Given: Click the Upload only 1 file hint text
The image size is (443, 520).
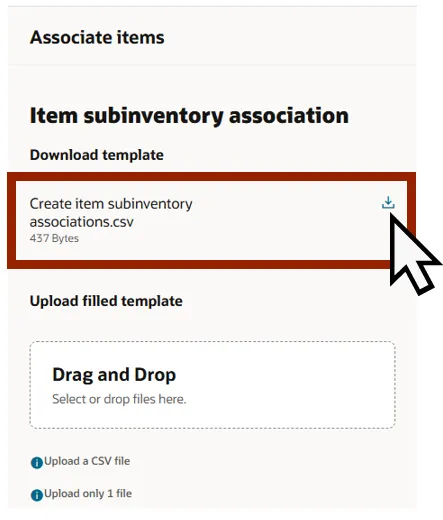Looking at the screenshot, I should [x=88, y=493].
